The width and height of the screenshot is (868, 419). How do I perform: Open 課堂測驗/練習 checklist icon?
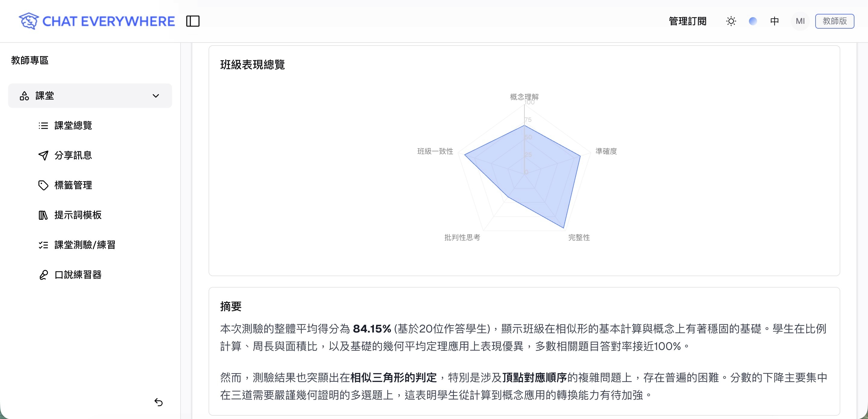click(x=43, y=245)
